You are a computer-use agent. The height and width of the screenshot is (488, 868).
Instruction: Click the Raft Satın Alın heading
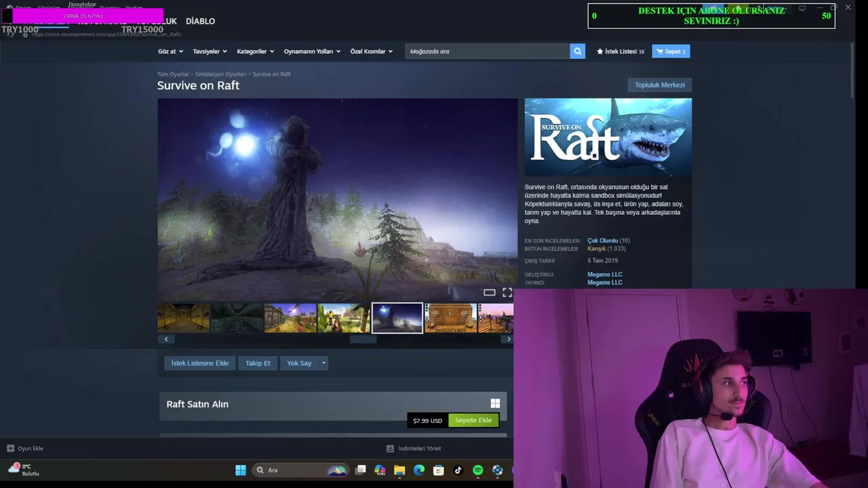(197, 404)
